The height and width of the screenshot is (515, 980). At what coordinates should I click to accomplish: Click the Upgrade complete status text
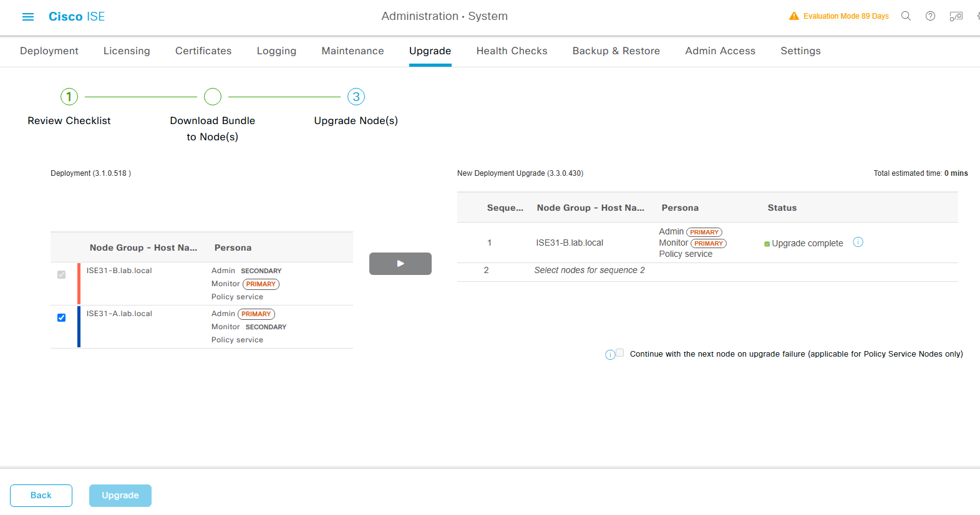(807, 243)
